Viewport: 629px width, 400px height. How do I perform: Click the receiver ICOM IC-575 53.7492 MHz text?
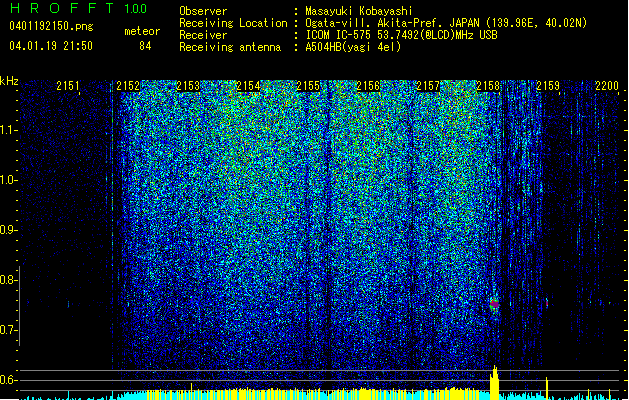[401, 35]
